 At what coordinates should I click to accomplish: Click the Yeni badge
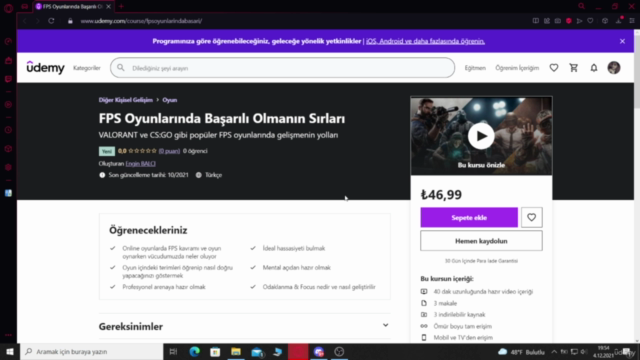[107, 151]
